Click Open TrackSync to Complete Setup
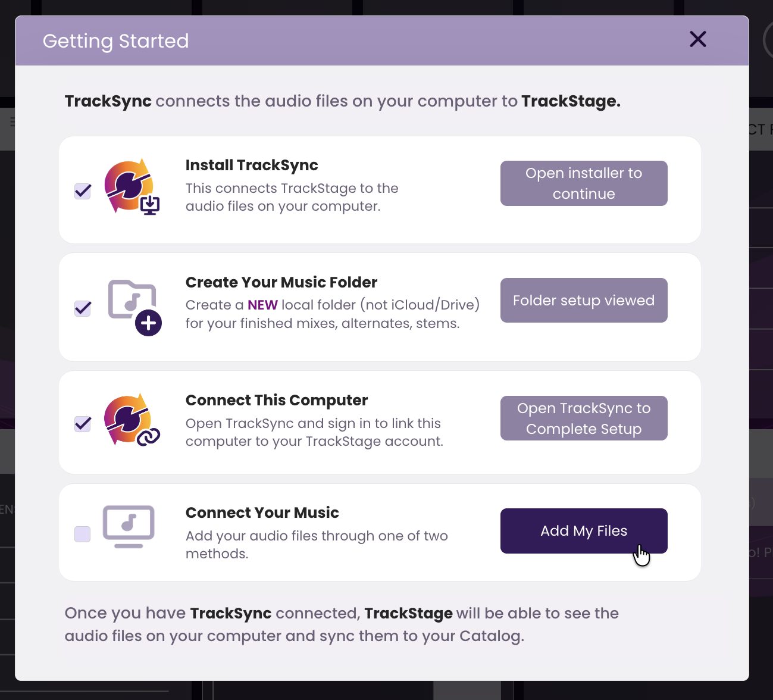 (x=584, y=418)
